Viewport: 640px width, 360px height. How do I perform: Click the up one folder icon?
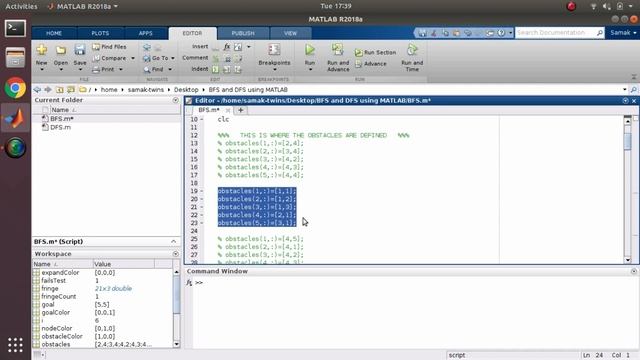(x=60, y=89)
